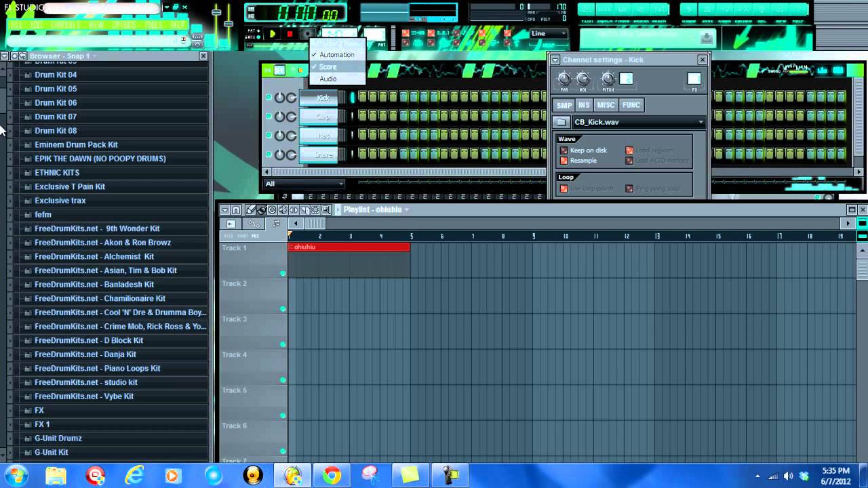The image size is (868, 488).
Task: Click the volume speaker tray icon
Action: [789, 476]
